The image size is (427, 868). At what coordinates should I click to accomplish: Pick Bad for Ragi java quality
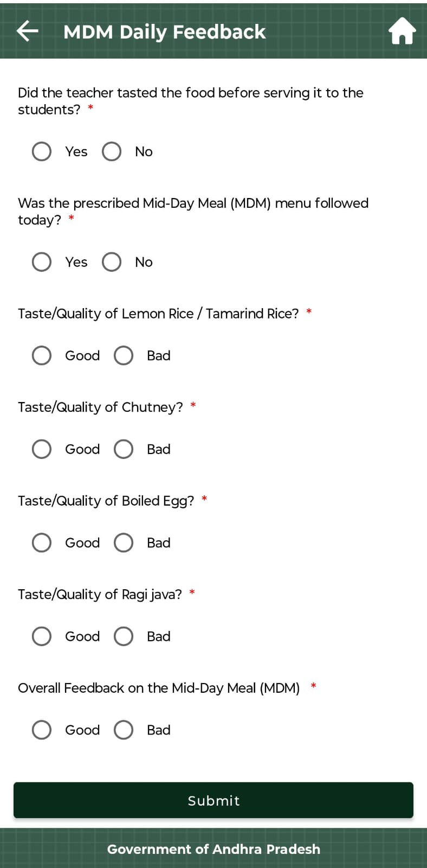point(124,636)
